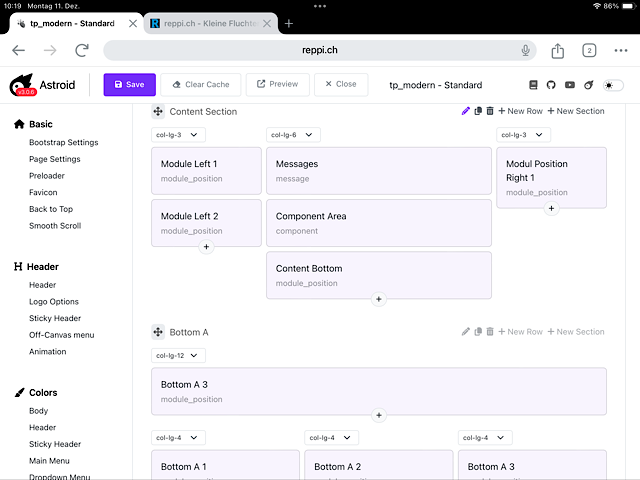Reload the current page
The image size is (640, 480).
click(82, 50)
